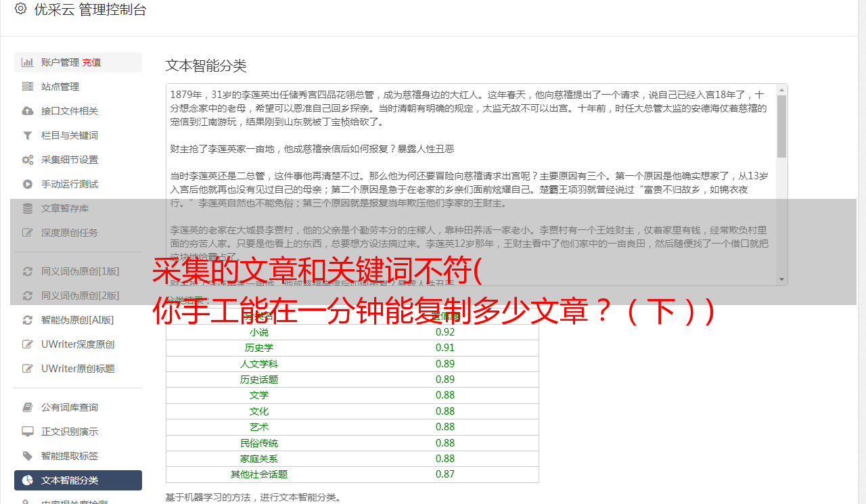Click the 历史话题 category cell
The image size is (866, 504).
pyautogui.click(x=259, y=380)
